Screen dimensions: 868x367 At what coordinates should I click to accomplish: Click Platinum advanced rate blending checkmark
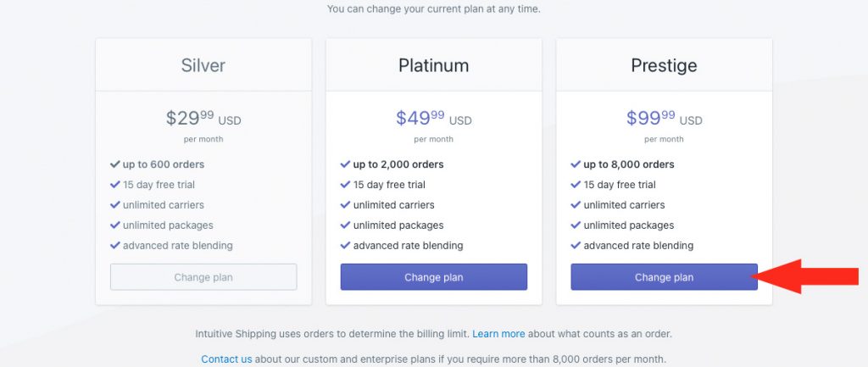click(346, 245)
